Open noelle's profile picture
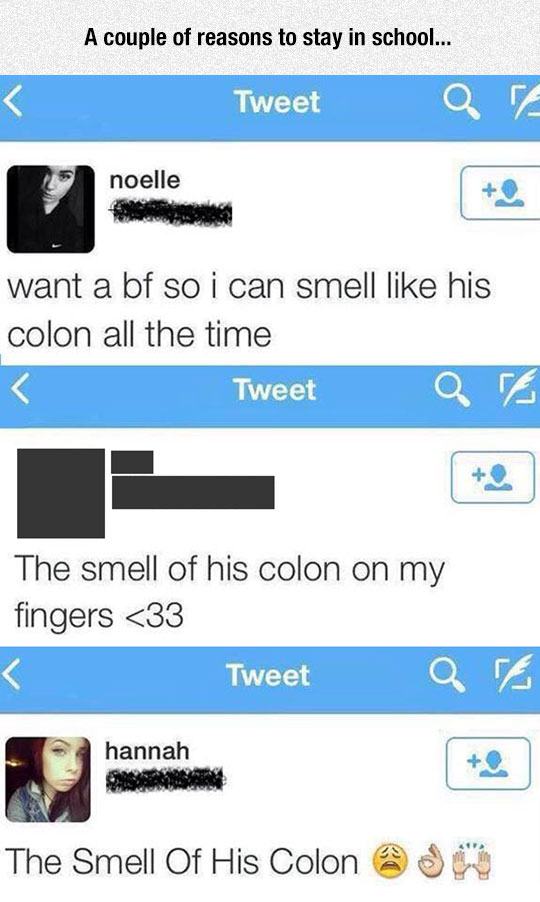 coord(51,209)
